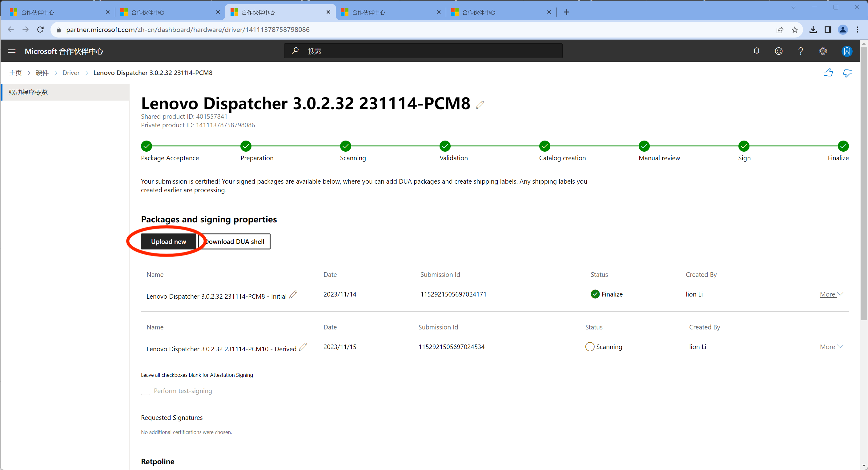Share this page from address bar

[x=780, y=30]
